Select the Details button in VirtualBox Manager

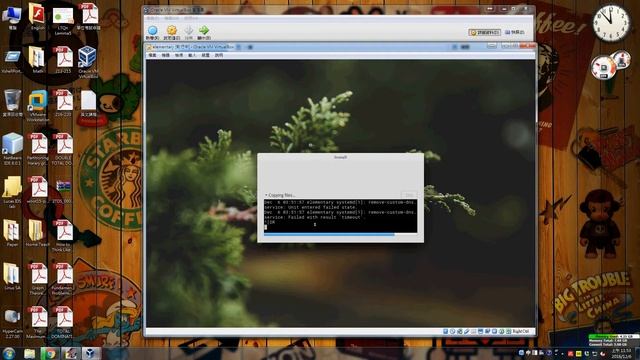pos(484,32)
